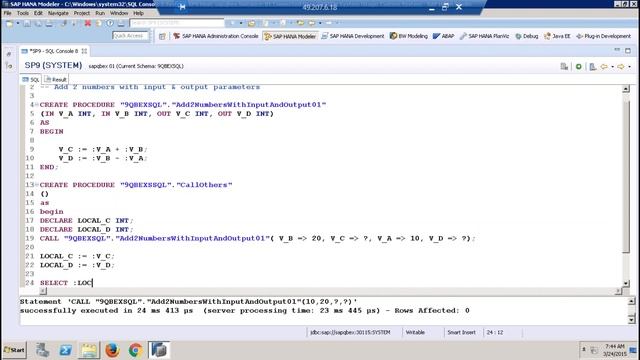Click the text 'DECLARE LOCAL_C INT' on line 17
640x360 pixels.
tap(85, 220)
